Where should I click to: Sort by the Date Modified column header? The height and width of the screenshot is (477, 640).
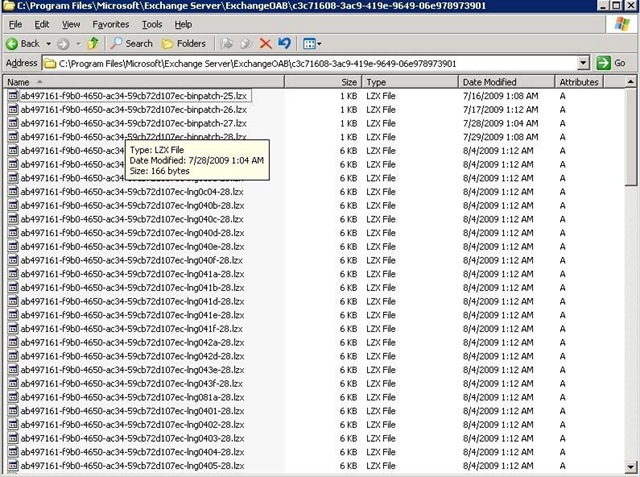tap(507, 82)
